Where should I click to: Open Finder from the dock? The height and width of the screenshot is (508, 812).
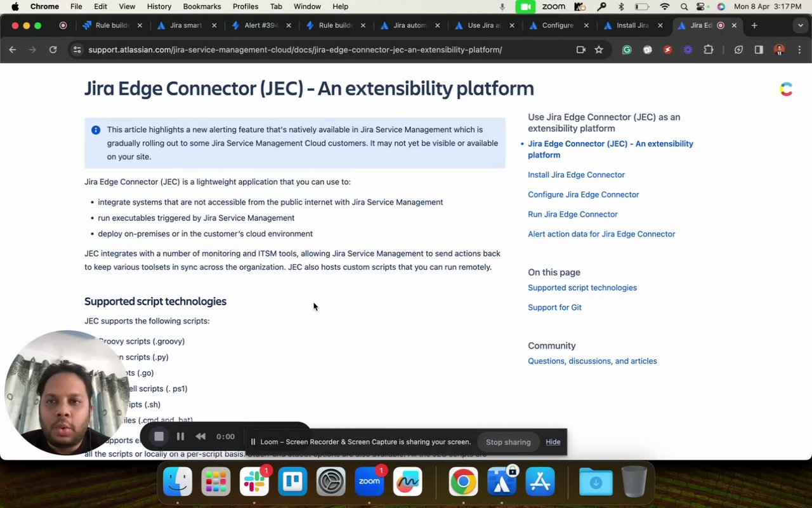(178, 481)
